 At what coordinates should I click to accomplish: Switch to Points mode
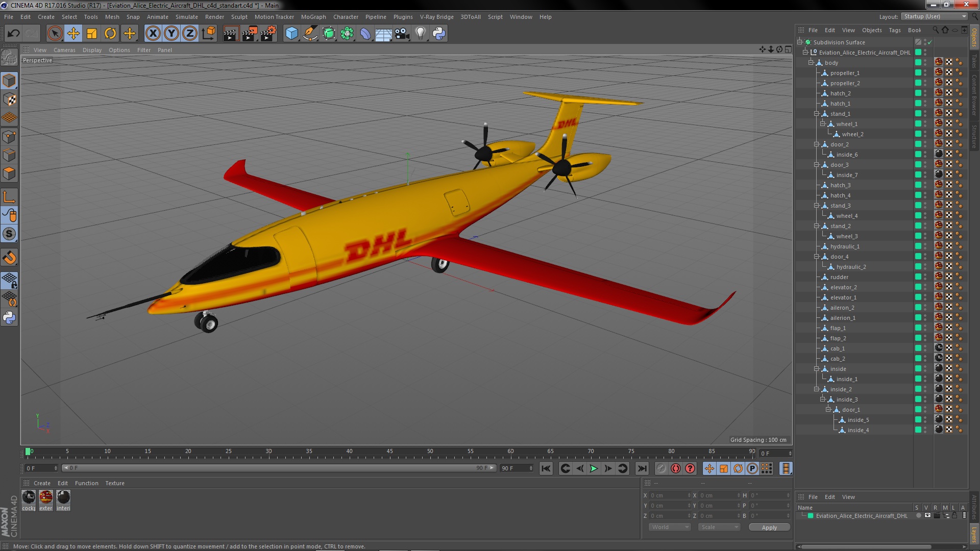point(9,137)
